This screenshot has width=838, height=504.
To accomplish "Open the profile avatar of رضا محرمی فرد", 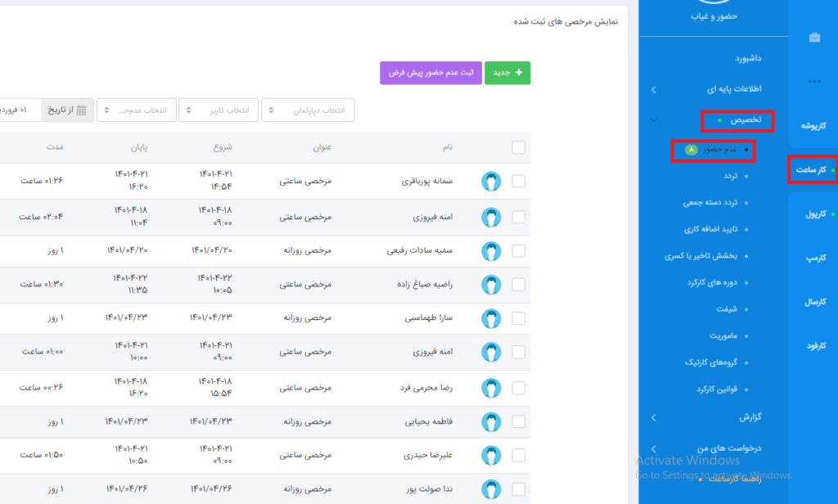I will click(x=491, y=387).
